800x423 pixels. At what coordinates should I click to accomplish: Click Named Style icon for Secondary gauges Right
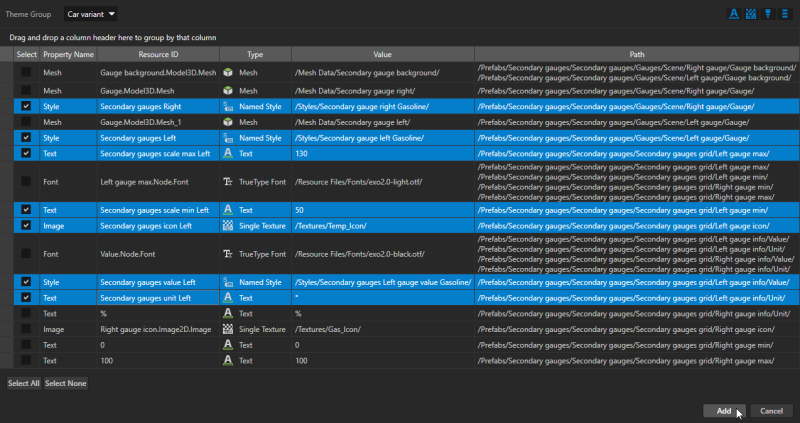pyautogui.click(x=228, y=105)
